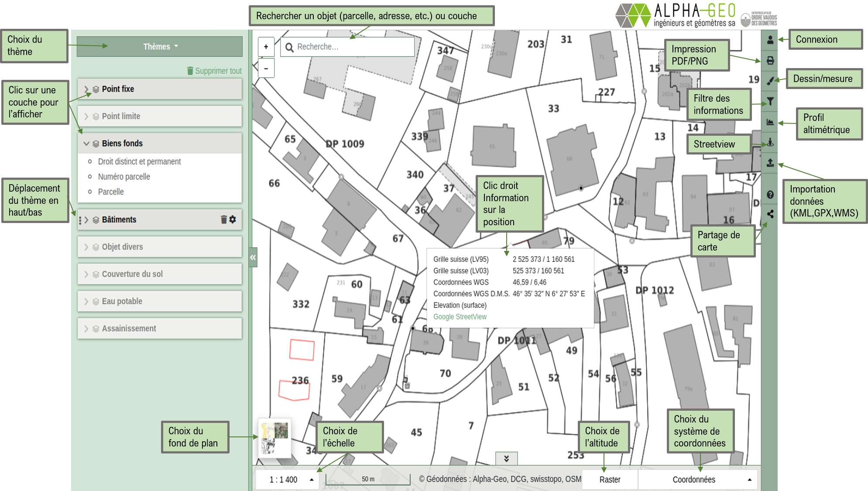The width and height of the screenshot is (868, 491).
Task: Open the print PDF/PNG tool
Action: point(770,61)
